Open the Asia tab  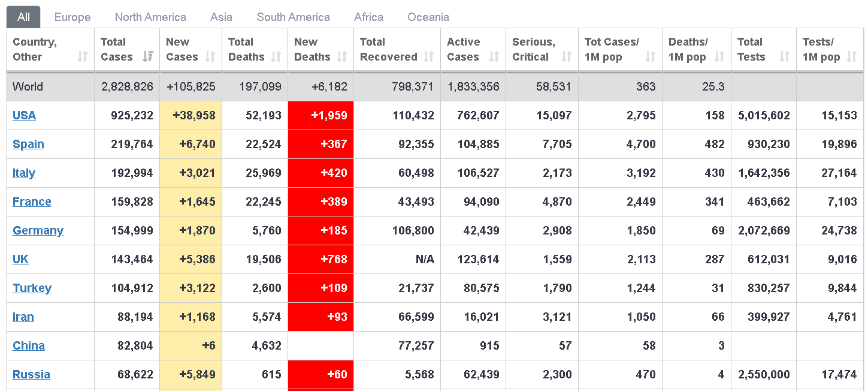click(221, 17)
